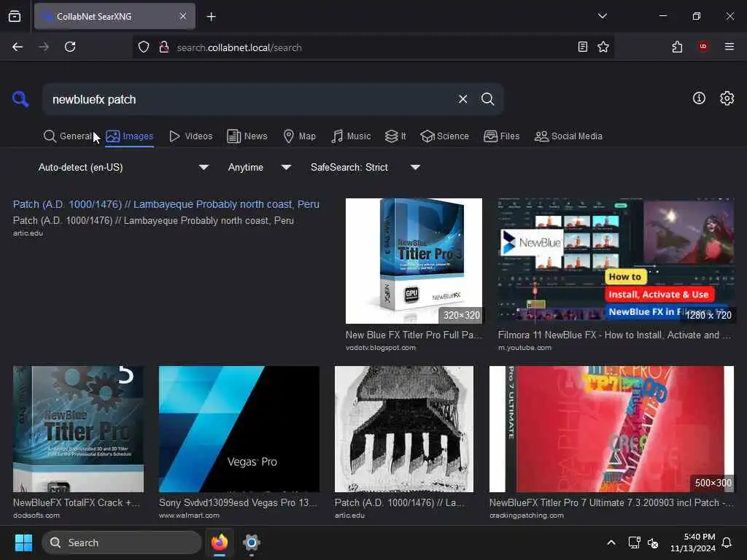Image resolution: width=747 pixels, height=560 pixels.
Task: Click the SearXNG magnifier logo
Action: [x=20, y=99]
